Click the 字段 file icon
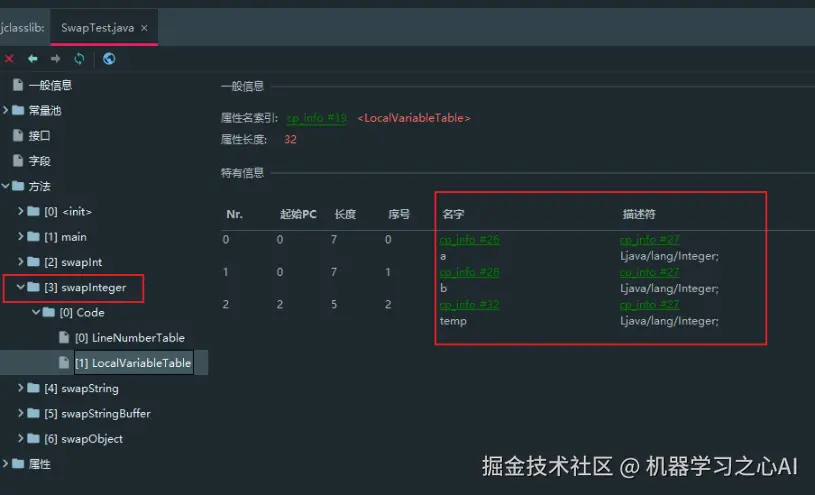 (x=18, y=161)
